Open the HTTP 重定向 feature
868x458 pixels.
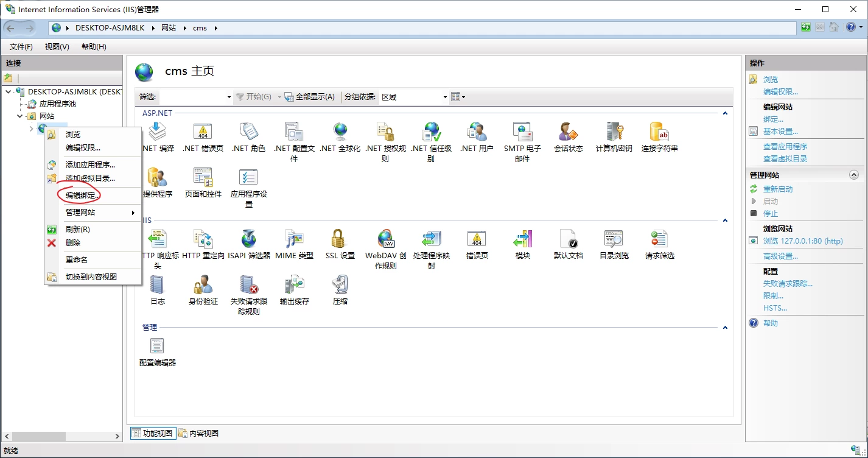(203, 244)
